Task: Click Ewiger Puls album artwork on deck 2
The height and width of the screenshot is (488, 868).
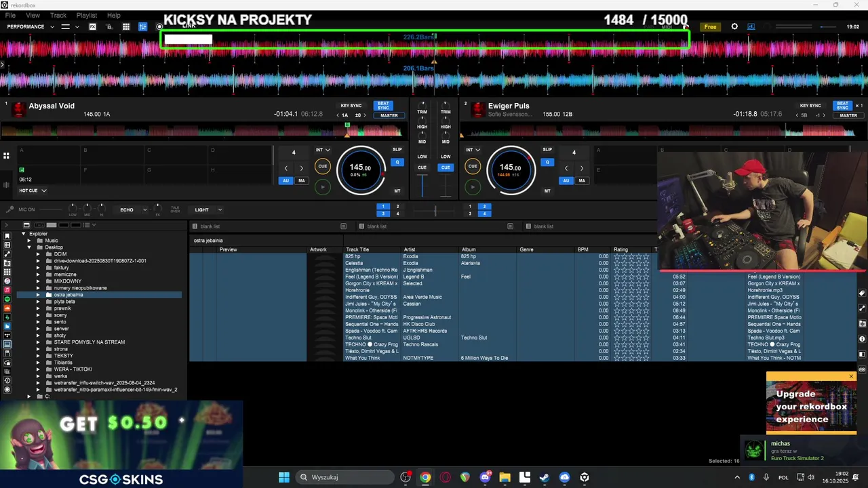Action: pyautogui.click(x=478, y=109)
